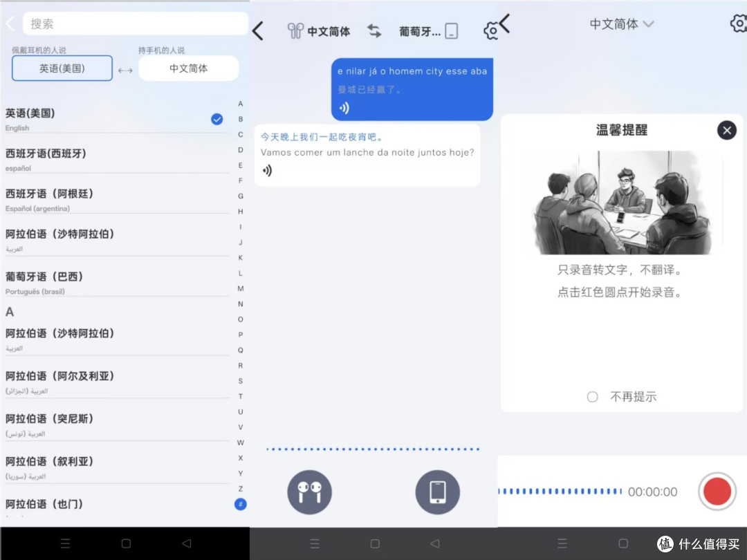Click the 搜索 search field
Image resolution: width=747 pixels, height=560 pixels.
[136, 24]
